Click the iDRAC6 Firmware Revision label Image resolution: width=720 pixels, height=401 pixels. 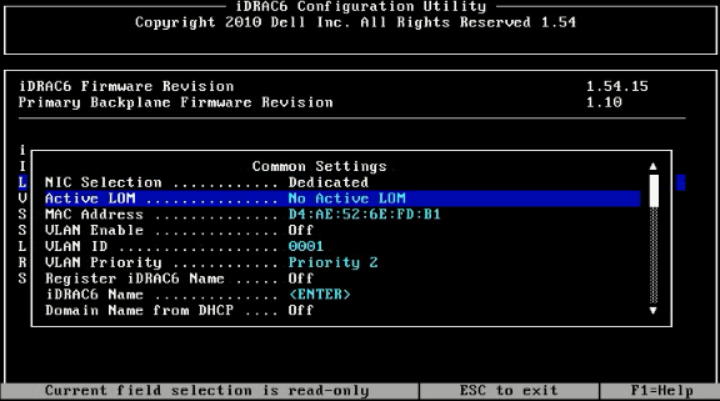pyautogui.click(x=126, y=86)
